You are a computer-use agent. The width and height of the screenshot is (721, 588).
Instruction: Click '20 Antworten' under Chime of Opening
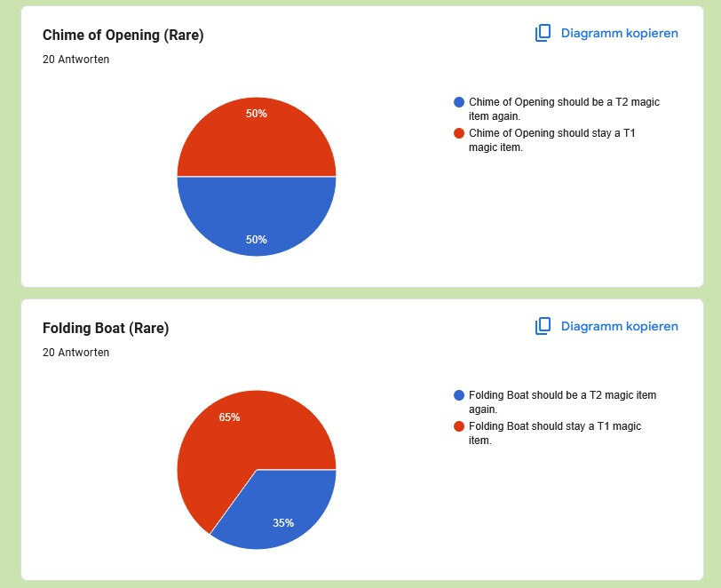pos(75,60)
